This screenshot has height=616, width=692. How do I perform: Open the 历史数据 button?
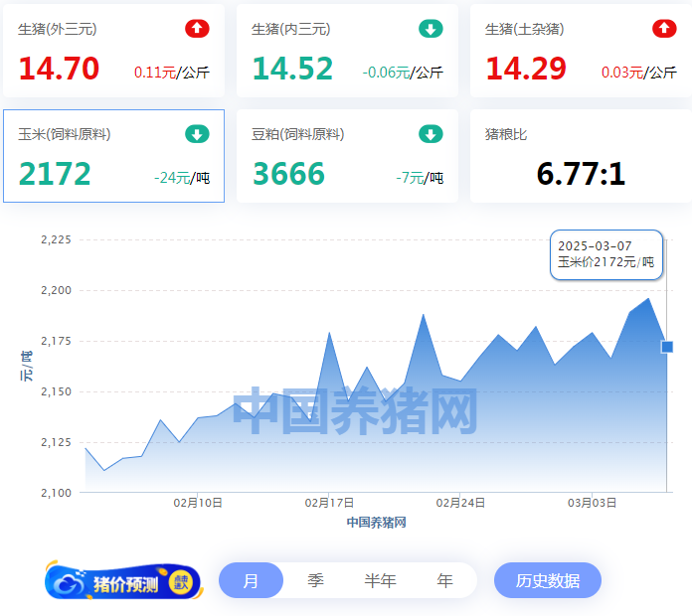click(548, 580)
